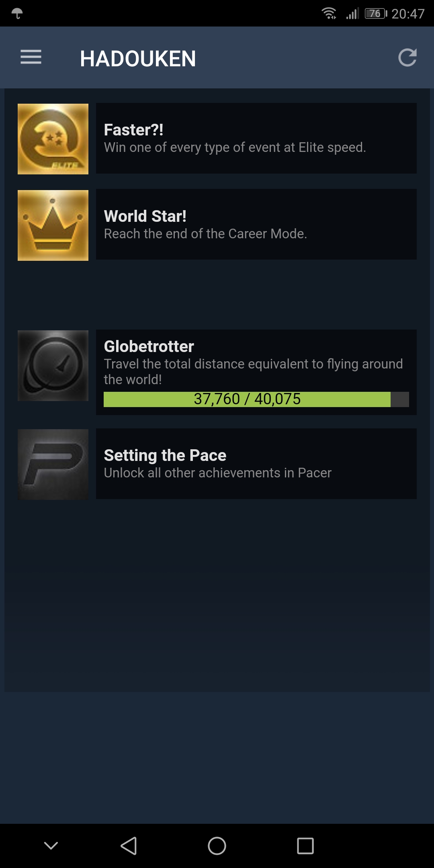Tap the Setting the Pace P icon
This screenshot has width=434, height=868.
click(x=53, y=465)
